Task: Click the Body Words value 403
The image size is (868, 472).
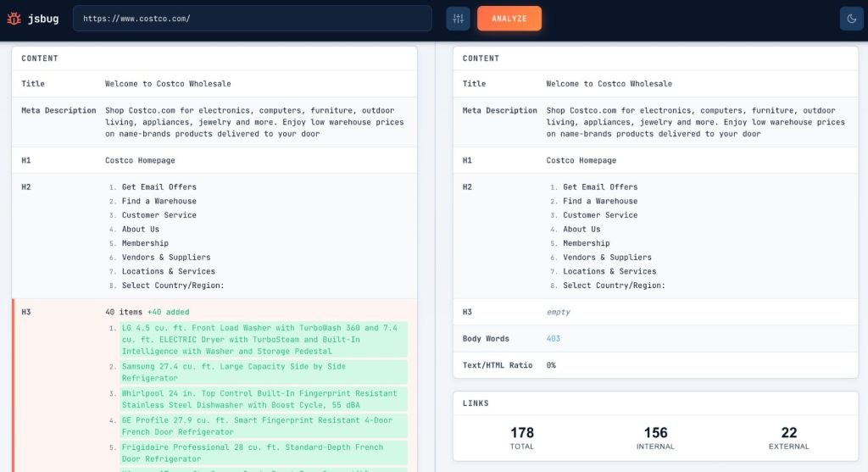Action: tap(553, 339)
